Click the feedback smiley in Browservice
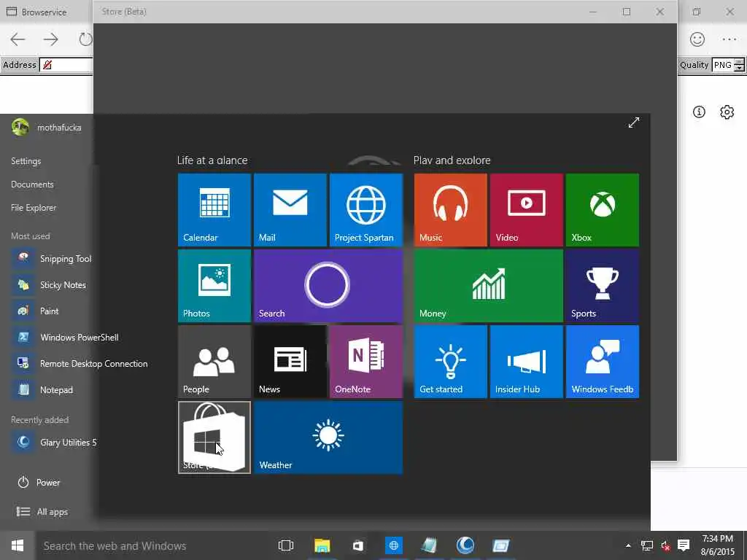The width and height of the screenshot is (747, 560). pos(697,39)
